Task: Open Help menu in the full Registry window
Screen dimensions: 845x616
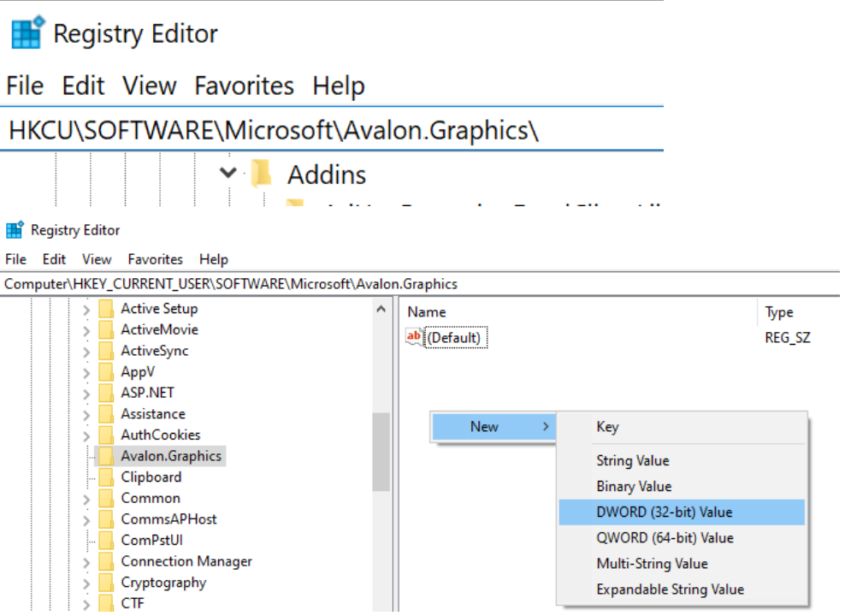Action: click(x=214, y=259)
